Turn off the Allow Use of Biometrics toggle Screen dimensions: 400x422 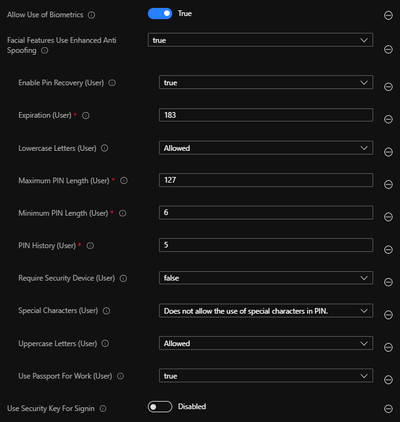pos(160,14)
